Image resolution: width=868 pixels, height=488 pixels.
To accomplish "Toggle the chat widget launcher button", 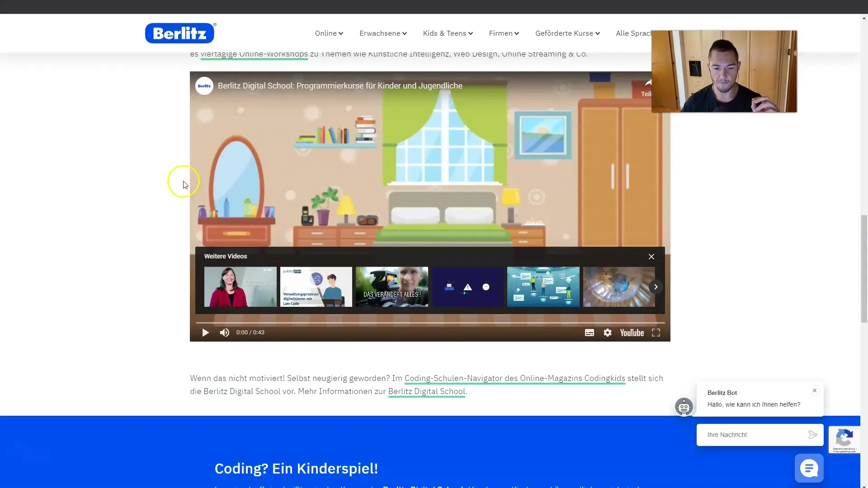I will point(809,468).
